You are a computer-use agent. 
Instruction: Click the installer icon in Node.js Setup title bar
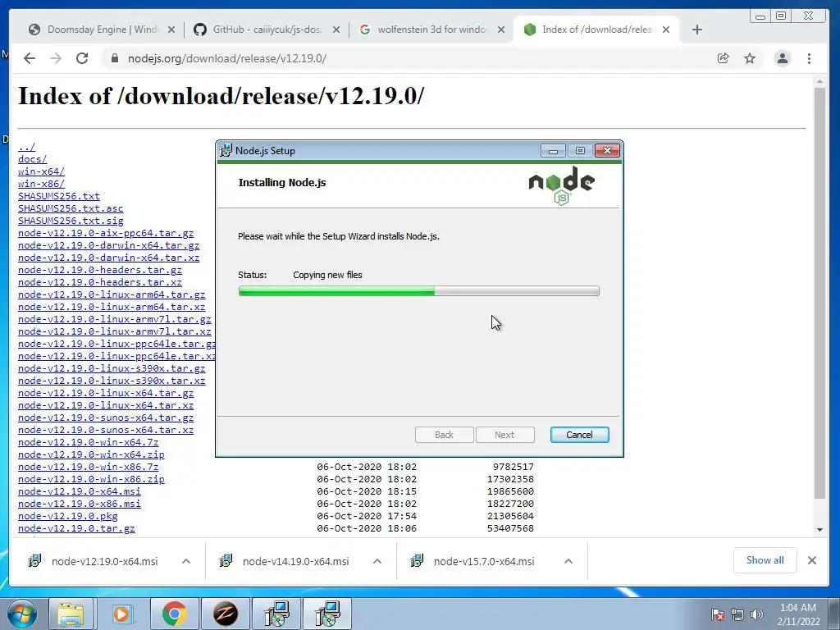coord(226,151)
